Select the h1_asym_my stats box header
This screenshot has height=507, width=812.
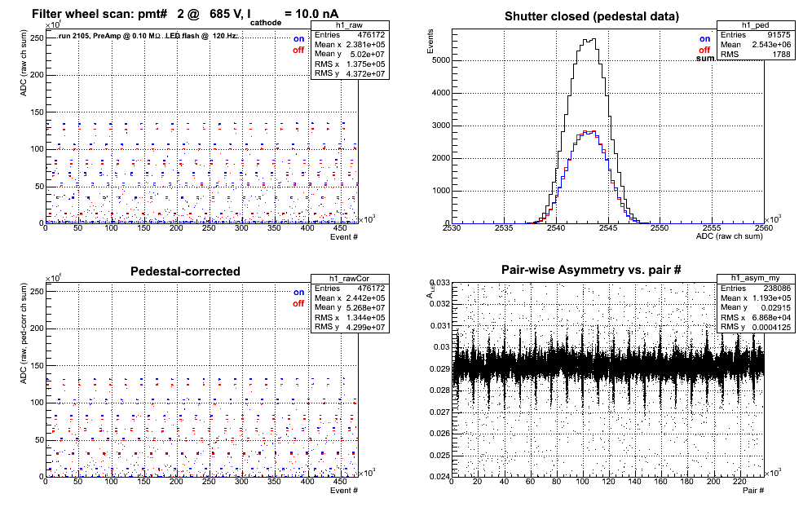pyautogui.click(x=756, y=279)
